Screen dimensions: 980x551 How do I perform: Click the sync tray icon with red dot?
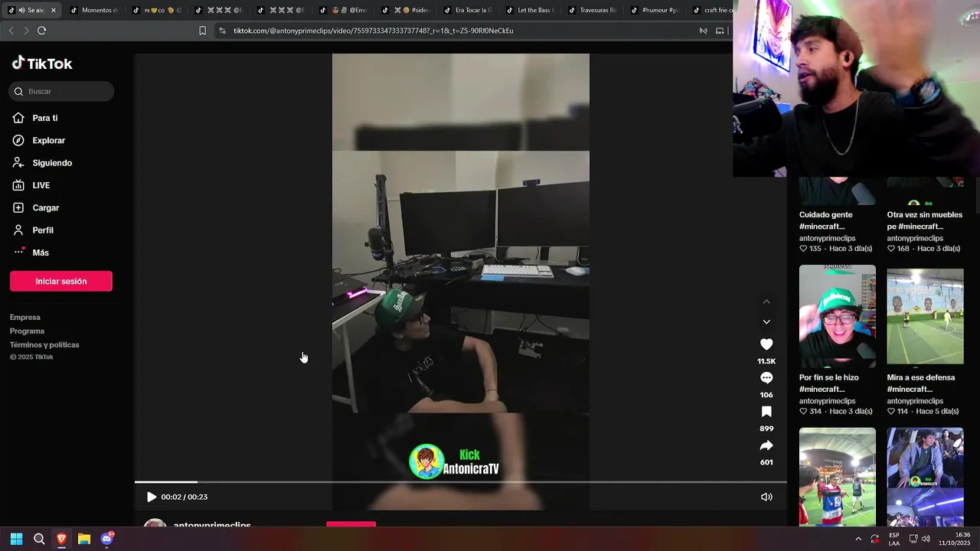point(875,539)
